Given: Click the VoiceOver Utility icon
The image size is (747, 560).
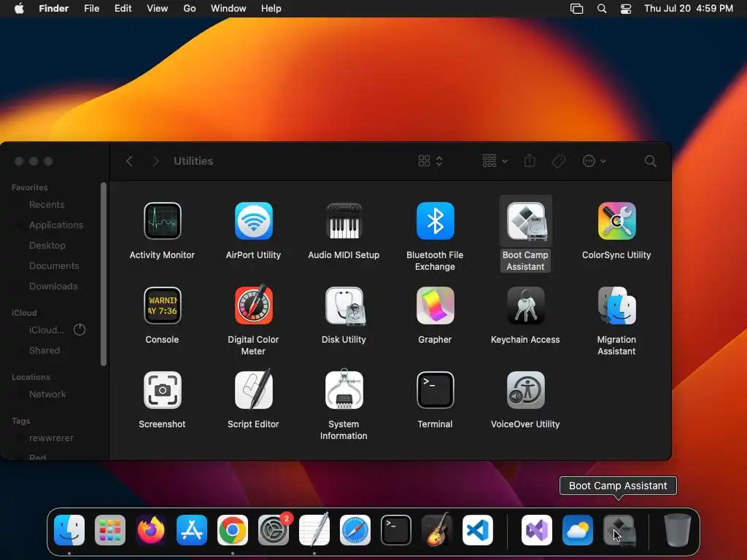Looking at the screenshot, I should (525, 390).
